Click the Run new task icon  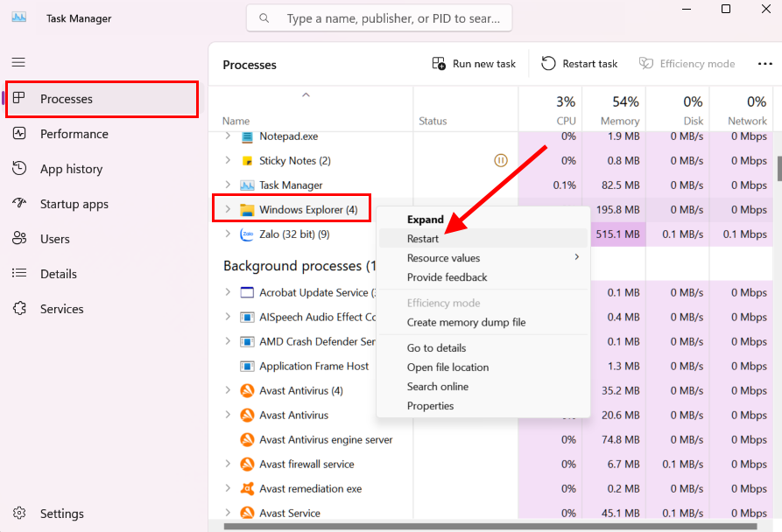click(x=439, y=64)
